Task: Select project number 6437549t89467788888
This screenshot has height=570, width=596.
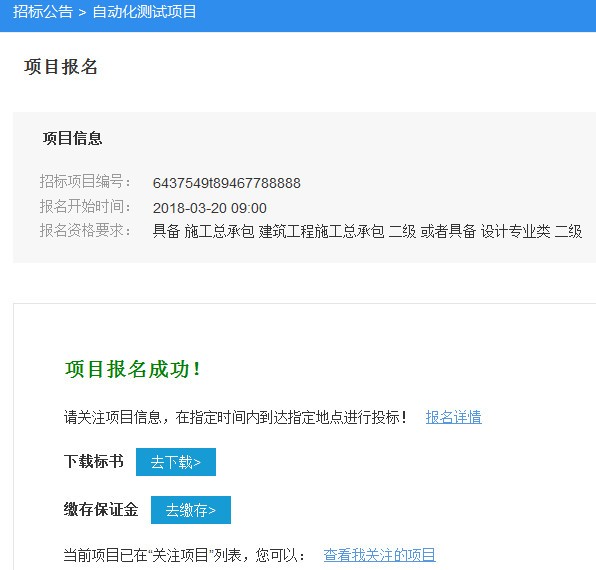Action: [227, 183]
